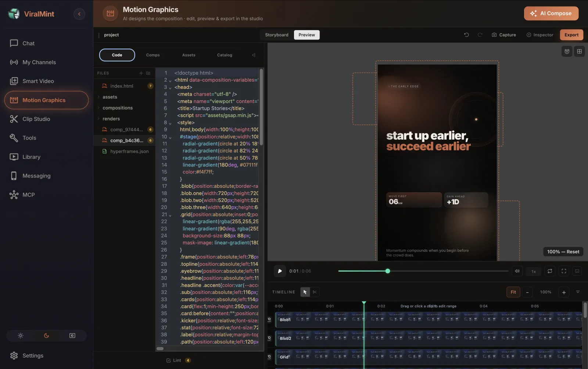Click the redo arrow icon
This screenshot has width=588, height=369.
pos(480,35)
